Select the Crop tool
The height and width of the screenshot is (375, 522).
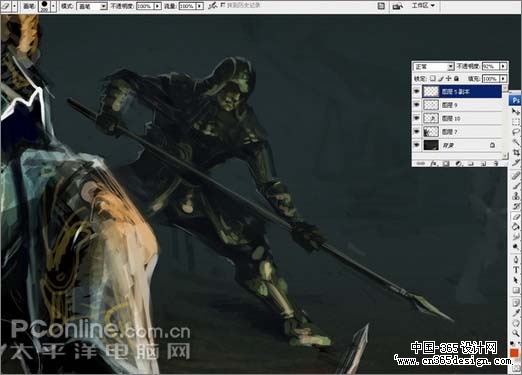(516, 152)
